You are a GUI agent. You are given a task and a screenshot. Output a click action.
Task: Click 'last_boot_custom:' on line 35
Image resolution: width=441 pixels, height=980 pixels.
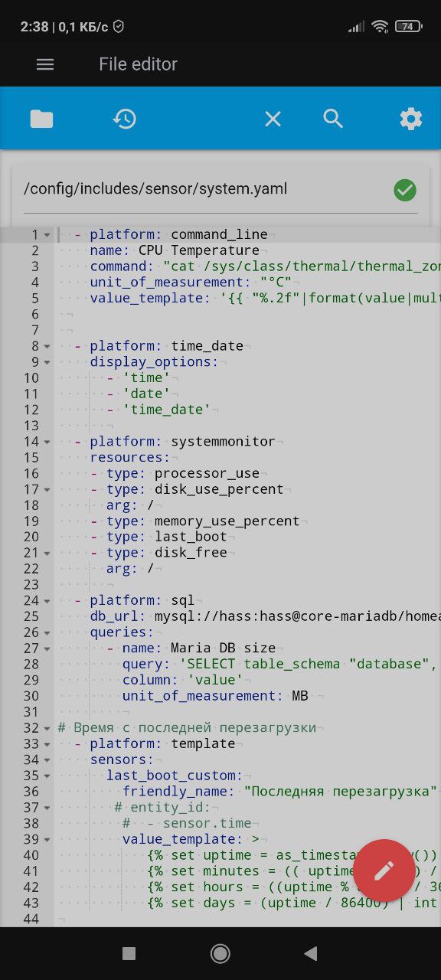(x=175, y=776)
